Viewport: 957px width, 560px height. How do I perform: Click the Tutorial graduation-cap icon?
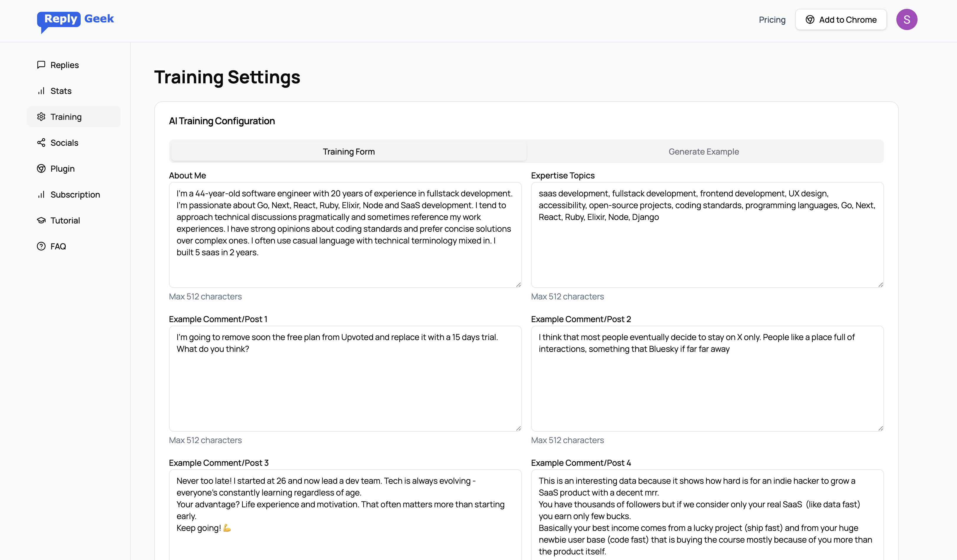41,220
